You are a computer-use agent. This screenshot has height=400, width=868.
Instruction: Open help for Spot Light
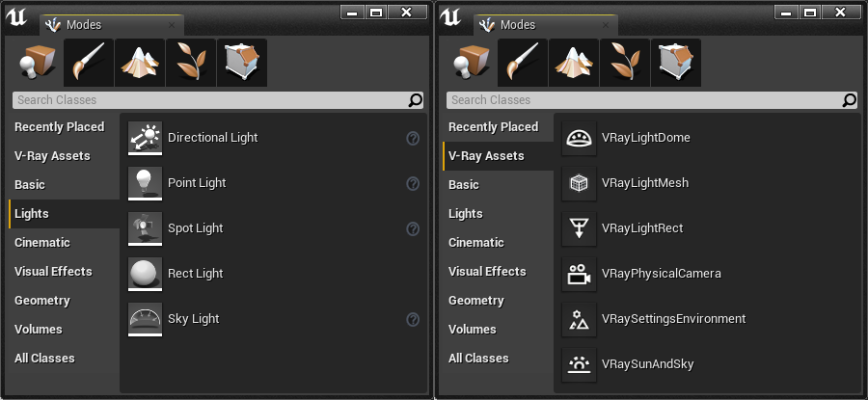tap(413, 229)
